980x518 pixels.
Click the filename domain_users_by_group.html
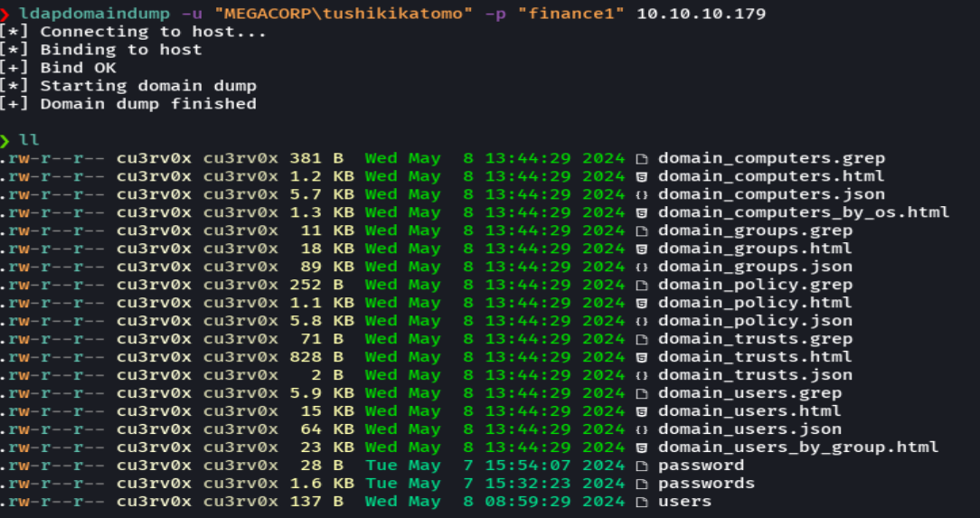[x=798, y=449]
